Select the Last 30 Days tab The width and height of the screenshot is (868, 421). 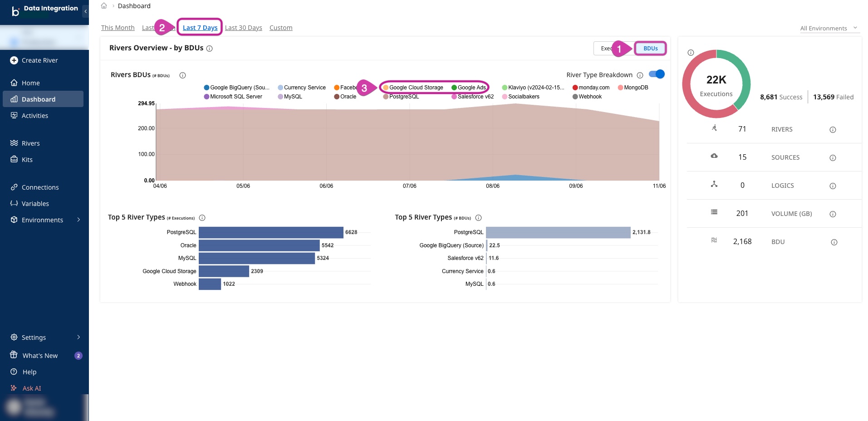243,28
